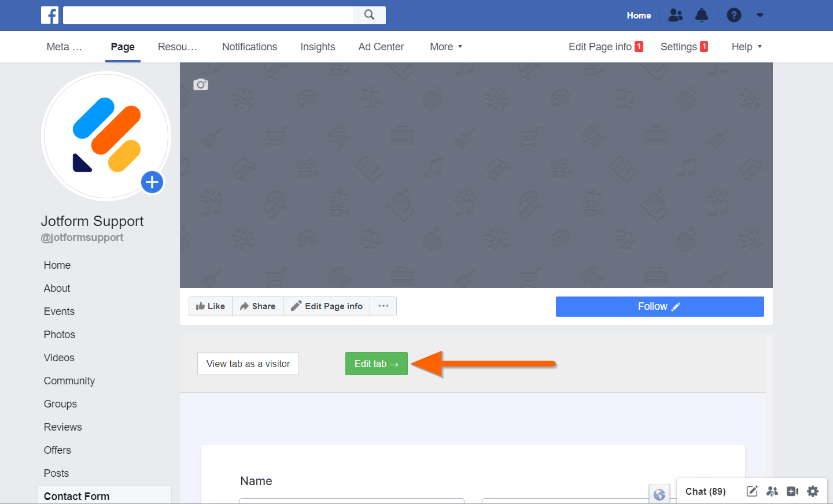Open Videos in the sidebar
The image size is (833, 504).
pos(59,358)
